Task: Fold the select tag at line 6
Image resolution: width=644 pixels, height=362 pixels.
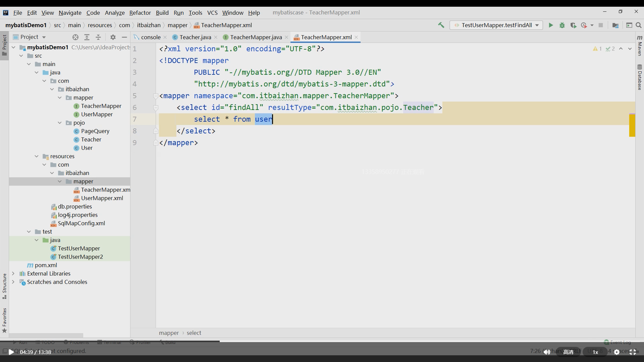Action: click(156, 108)
